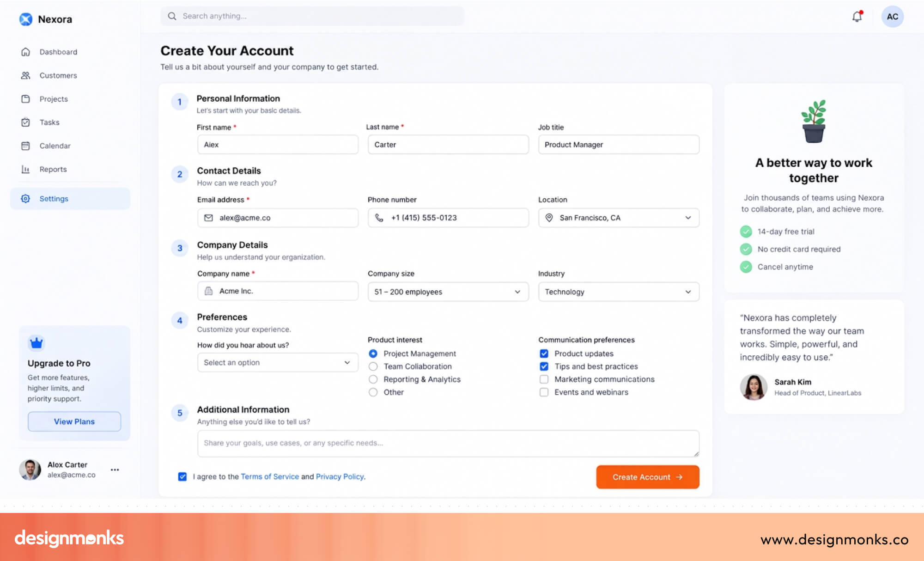Toggle the Terms agreement checkbox
This screenshot has width=924, height=561.
(x=182, y=476)
